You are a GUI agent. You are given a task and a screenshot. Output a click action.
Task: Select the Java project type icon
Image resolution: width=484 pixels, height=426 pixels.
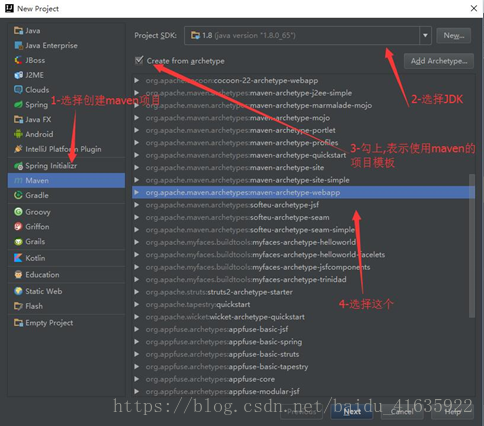click(18, 31)
